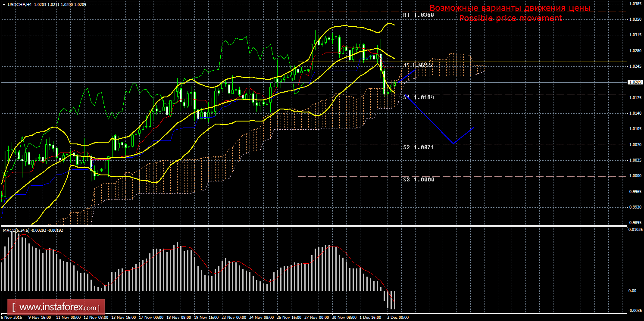Click the 1.0000 value on the price axis
644x321 pixels.
(x=635, y=176)
